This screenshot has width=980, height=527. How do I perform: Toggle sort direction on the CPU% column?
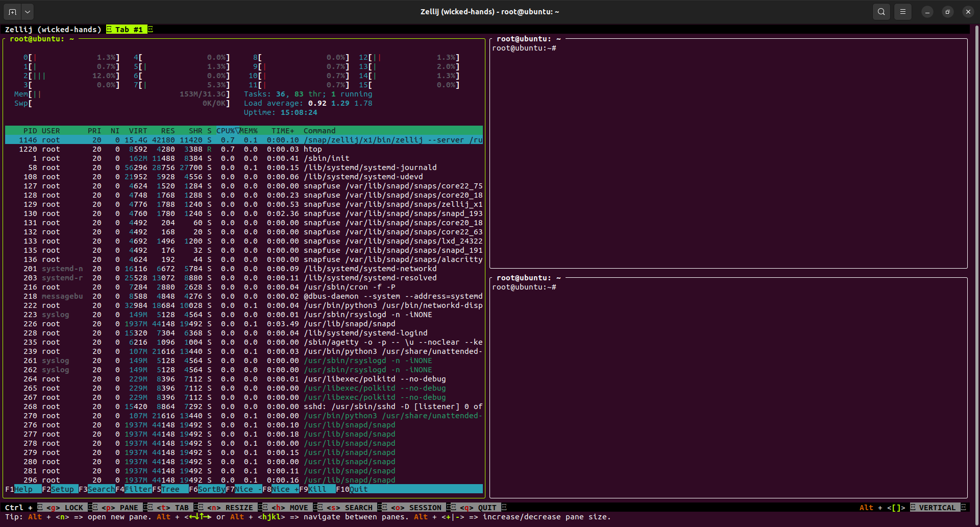point(226,131)
